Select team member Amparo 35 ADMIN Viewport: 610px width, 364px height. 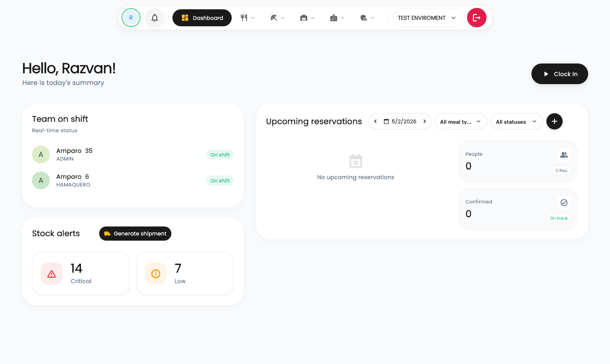click(133, 154)
